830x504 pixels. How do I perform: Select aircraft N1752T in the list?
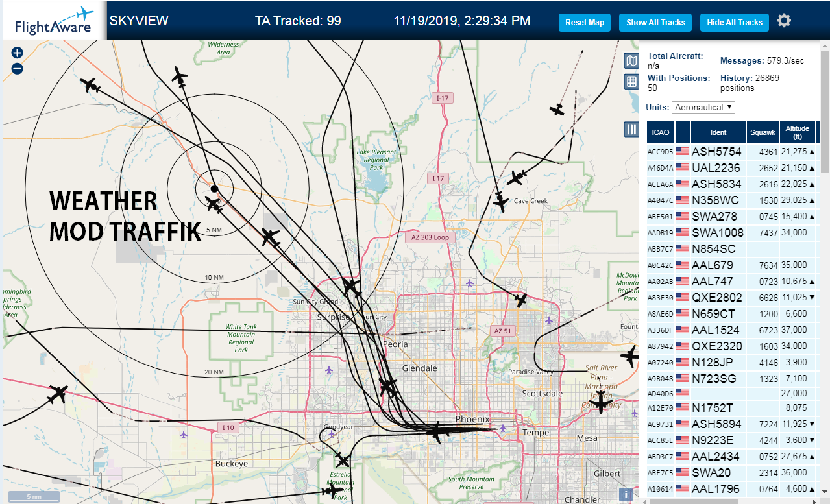tap(713, 407)
